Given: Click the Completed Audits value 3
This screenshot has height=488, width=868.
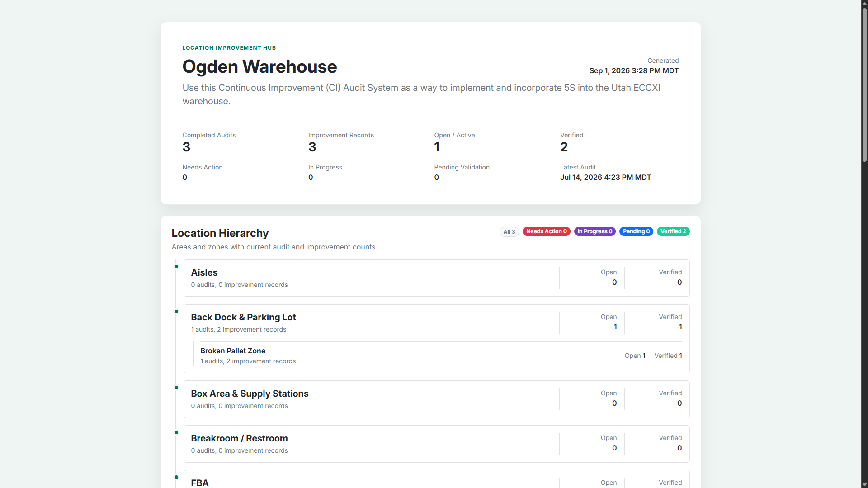Looking at the screenshot, I should point(186,147).
